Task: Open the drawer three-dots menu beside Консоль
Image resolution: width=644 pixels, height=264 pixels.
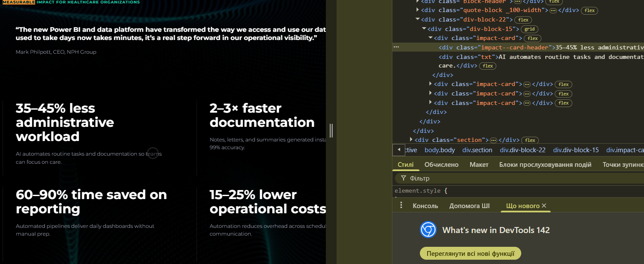Action: pyautogui.click(x=401, y=206)
